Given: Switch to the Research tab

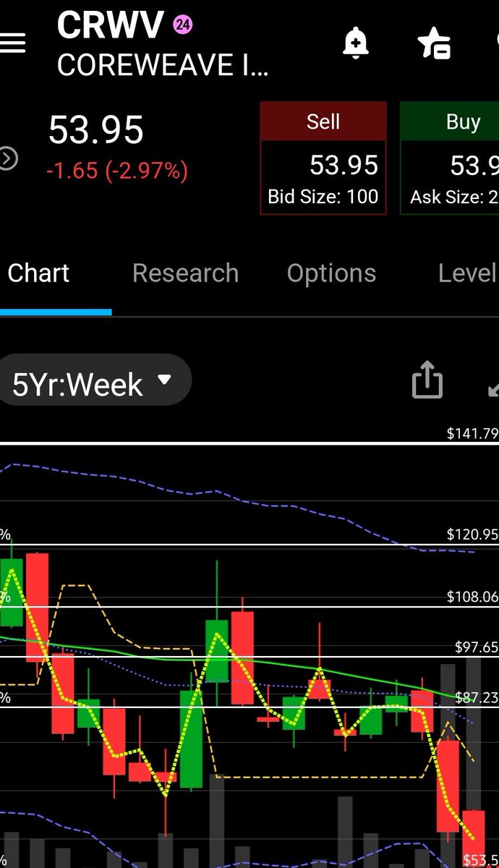Looking at the screenshot, I should pyautogui.click(x=185, y=273).
